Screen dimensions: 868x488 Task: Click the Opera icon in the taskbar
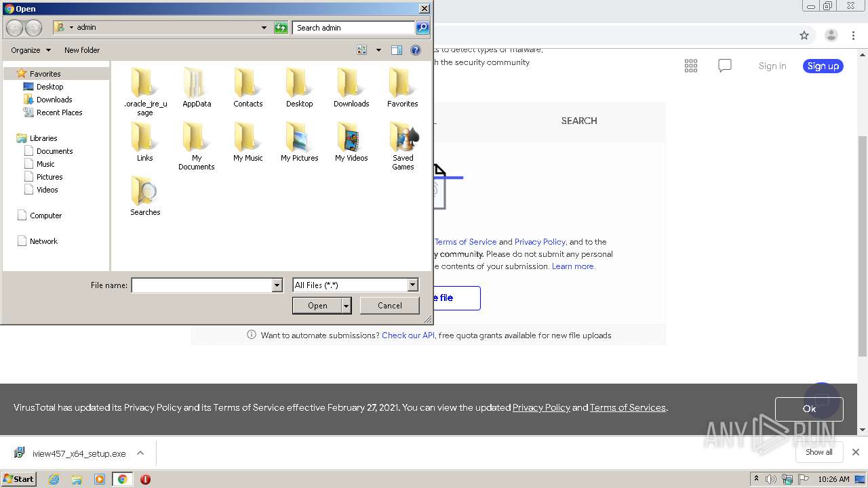coord(145,479)
